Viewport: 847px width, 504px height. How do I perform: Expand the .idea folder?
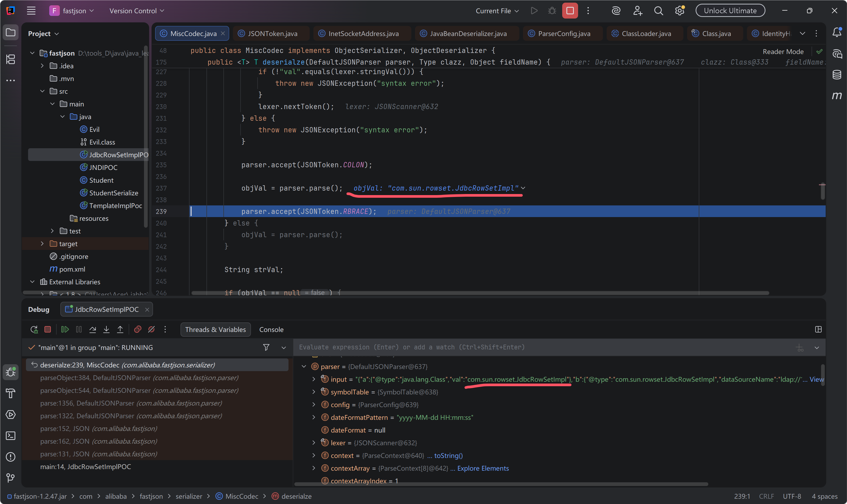coord(42,66)
